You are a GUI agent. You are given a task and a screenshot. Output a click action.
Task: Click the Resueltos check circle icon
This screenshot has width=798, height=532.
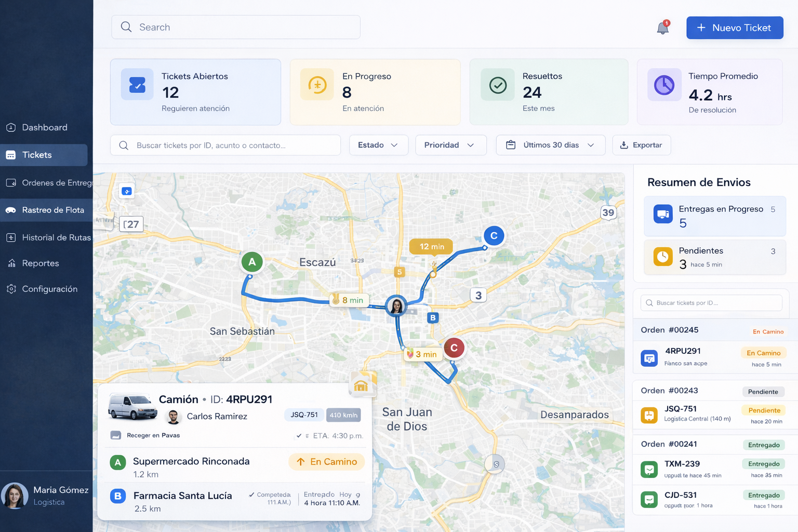point(498,85)
